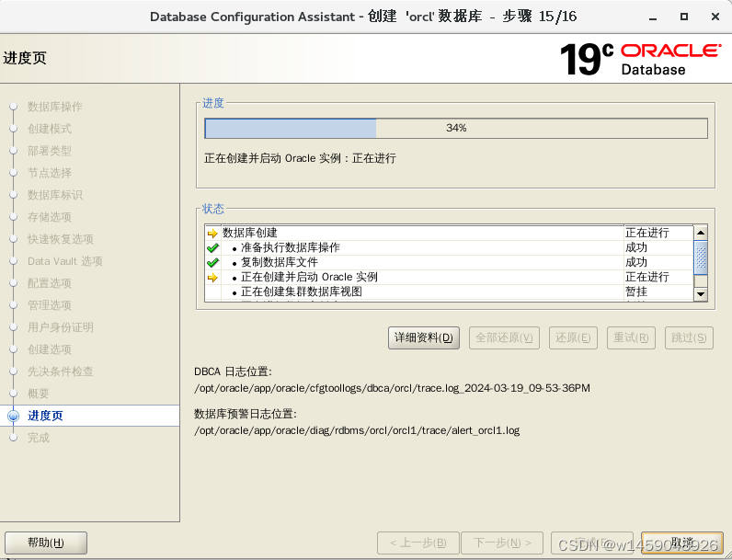Select the 配置选项 step in sidebar
The width and height of the screenshot is (732, 560).
tap(50, 283)
